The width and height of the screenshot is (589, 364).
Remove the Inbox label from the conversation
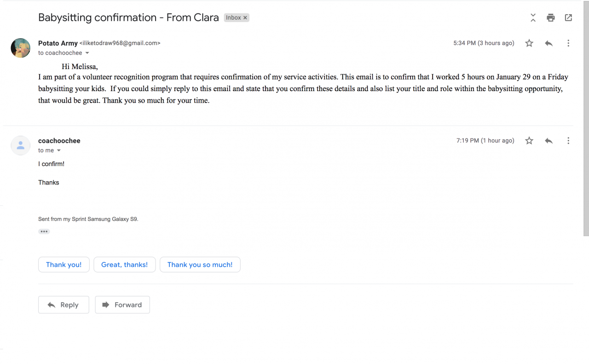(x=245, y=18)
